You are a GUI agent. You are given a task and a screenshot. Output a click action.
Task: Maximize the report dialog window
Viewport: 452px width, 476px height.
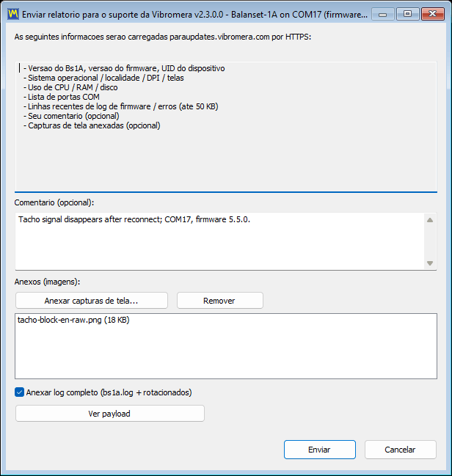click(408, 14)
